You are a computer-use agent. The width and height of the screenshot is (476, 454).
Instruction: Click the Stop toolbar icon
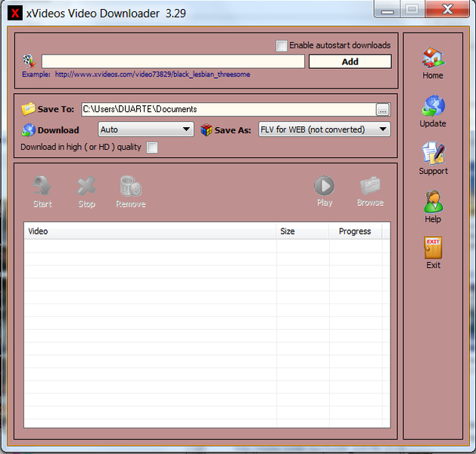coord(86,185)
